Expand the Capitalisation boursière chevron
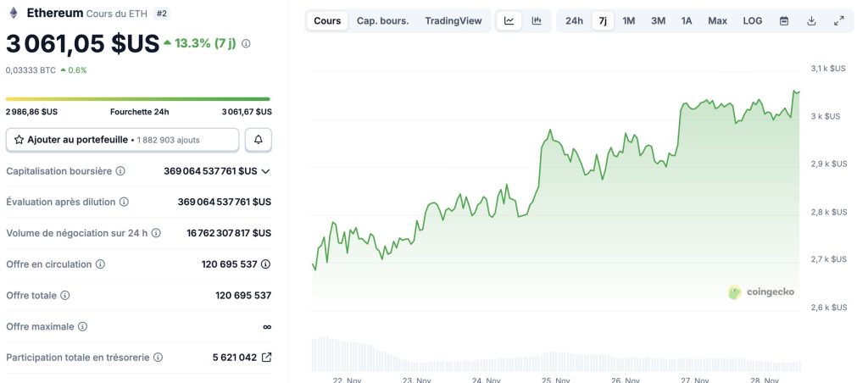Viewport: 868px width, 383px height. [x=266, y=171]
